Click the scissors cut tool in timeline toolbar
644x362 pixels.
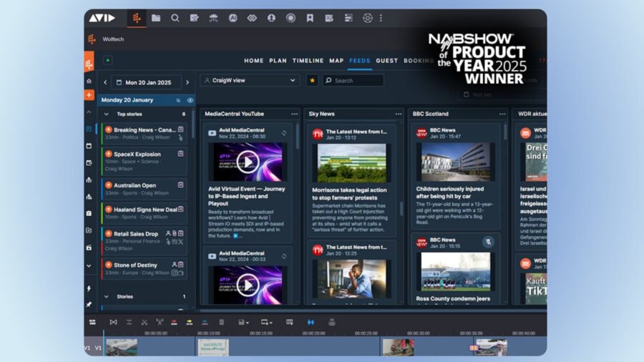click(144, 323)
